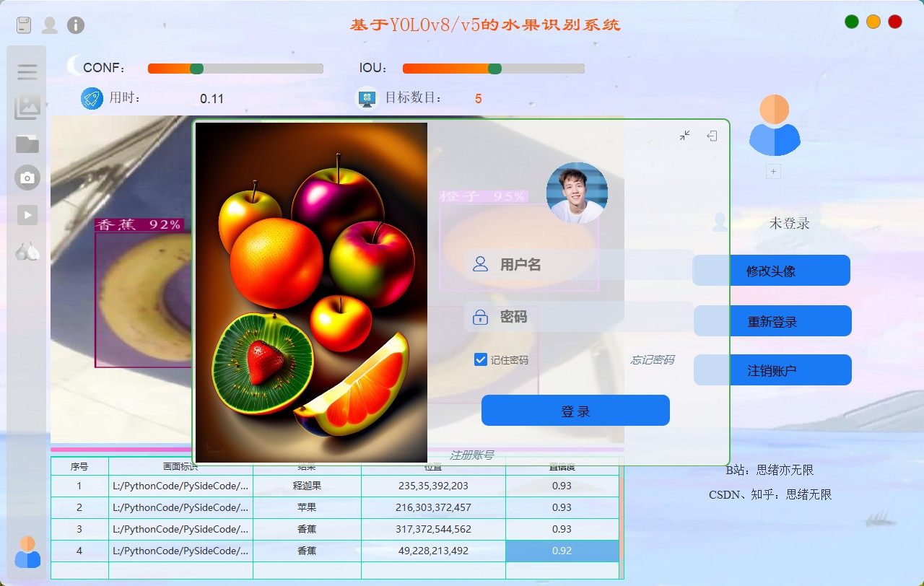Select the 香蕉 cell in row 3

[307, 530]
